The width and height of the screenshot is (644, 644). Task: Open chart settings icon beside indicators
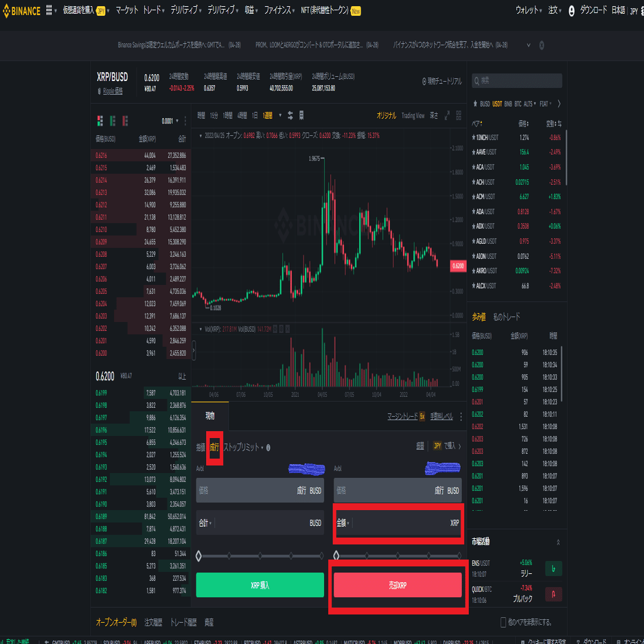[x=301, y=115]
